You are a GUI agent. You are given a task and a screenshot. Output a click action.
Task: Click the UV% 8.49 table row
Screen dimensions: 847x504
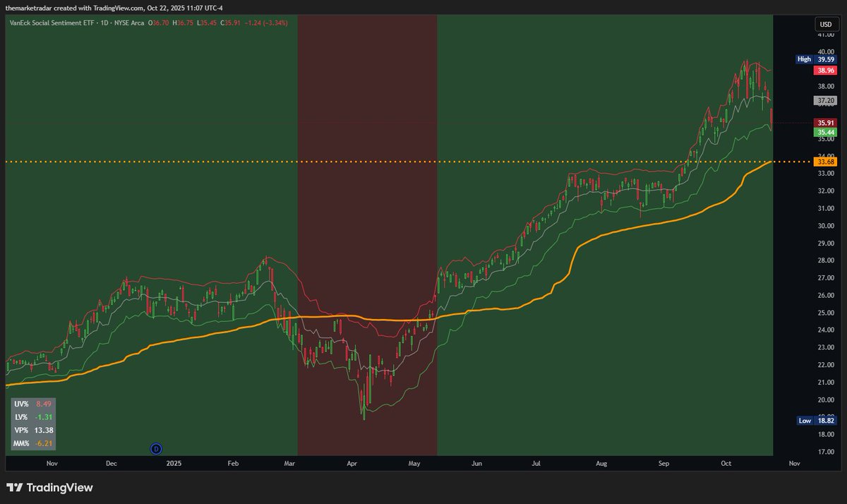click(x=33, y=404)
